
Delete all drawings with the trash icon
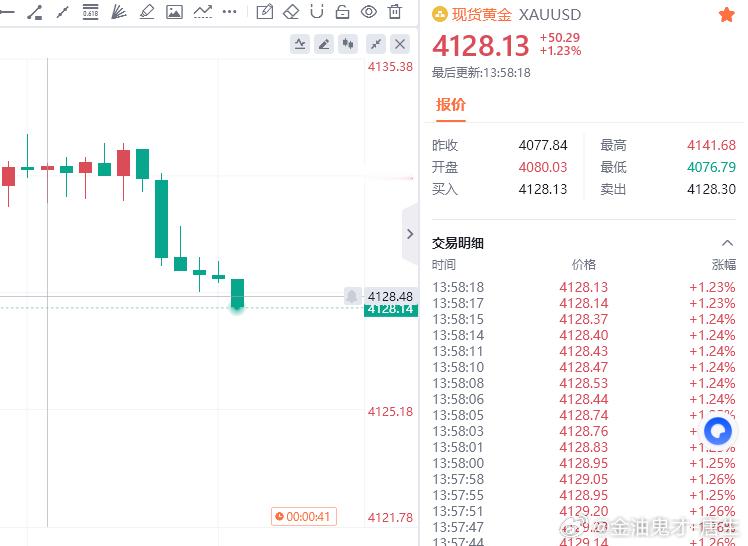pos(395,11)
